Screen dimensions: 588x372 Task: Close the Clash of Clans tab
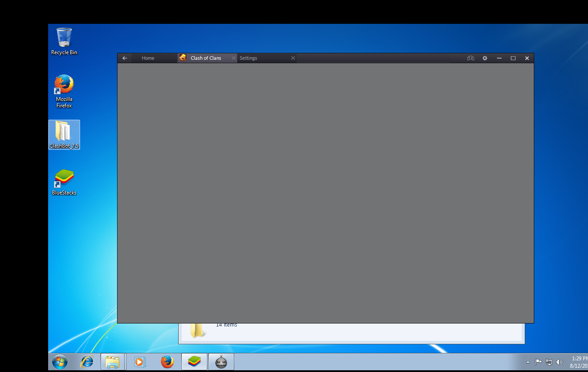pos(234,58)
